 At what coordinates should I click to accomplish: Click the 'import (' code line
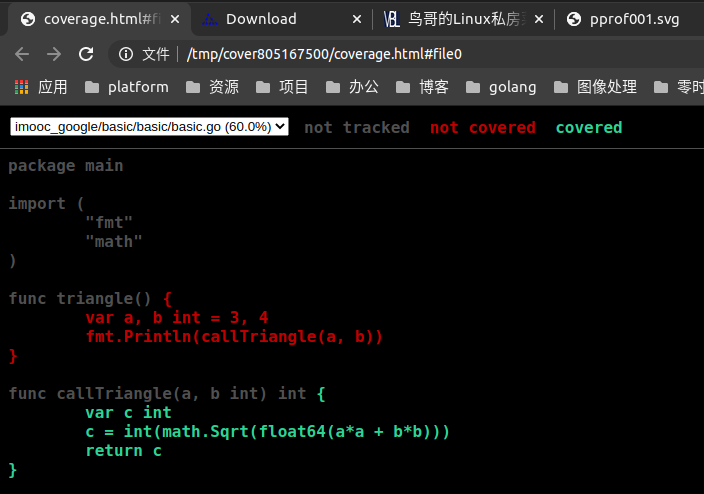pos(46,204)
